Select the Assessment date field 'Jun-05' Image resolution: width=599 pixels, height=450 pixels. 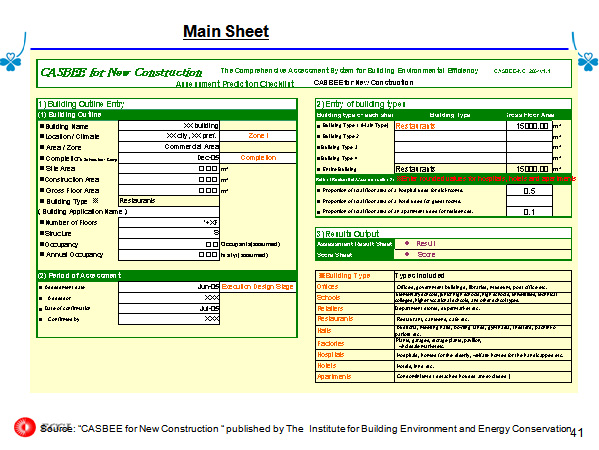tap(169, 287)
